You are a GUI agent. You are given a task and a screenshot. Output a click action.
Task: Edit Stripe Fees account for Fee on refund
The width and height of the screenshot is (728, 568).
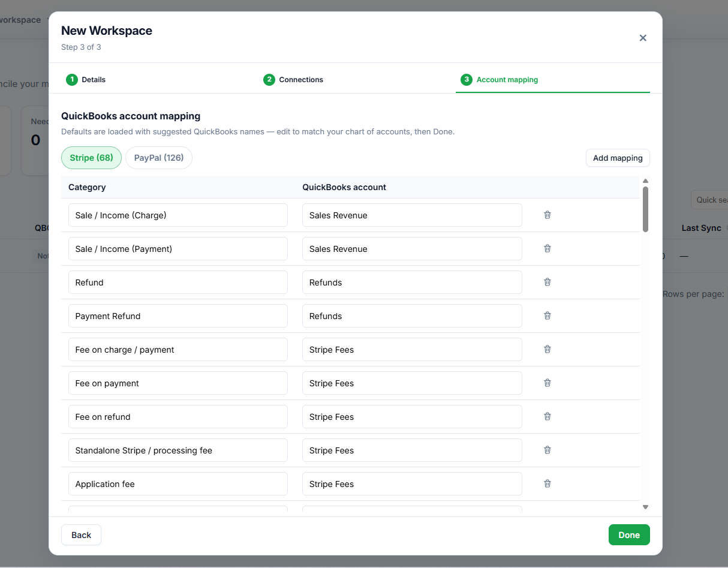pyautogui.click(x=412, y=417)
